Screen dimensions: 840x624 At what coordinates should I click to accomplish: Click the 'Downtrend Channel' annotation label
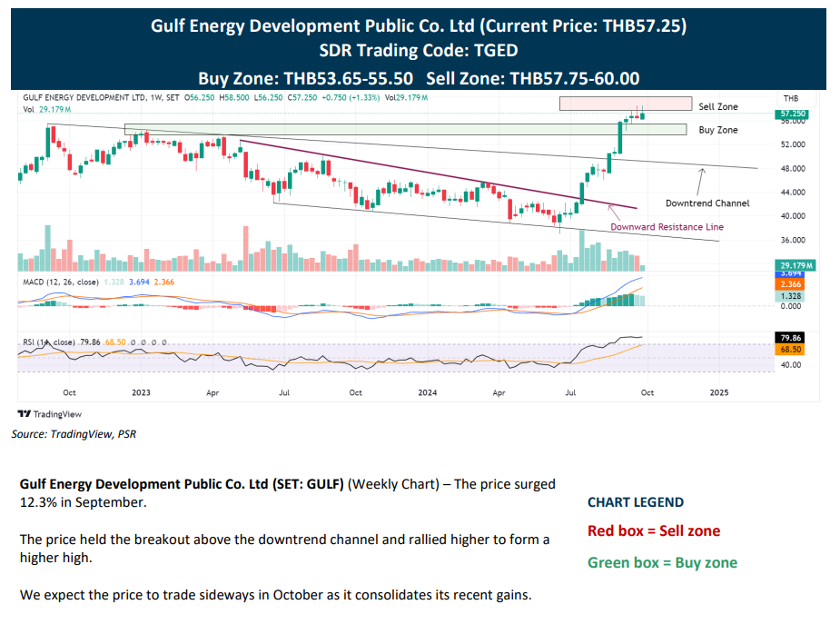[x=707, y=203]
